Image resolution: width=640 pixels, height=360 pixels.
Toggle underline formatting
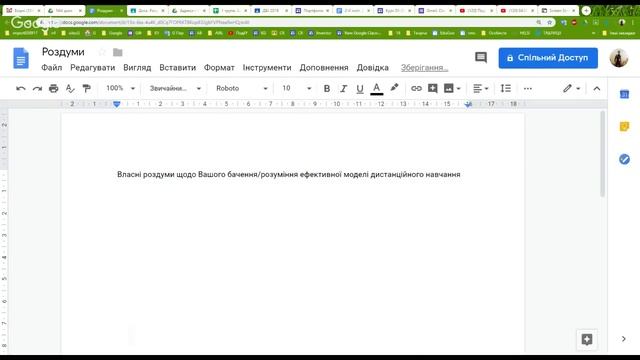click(360, 89)
